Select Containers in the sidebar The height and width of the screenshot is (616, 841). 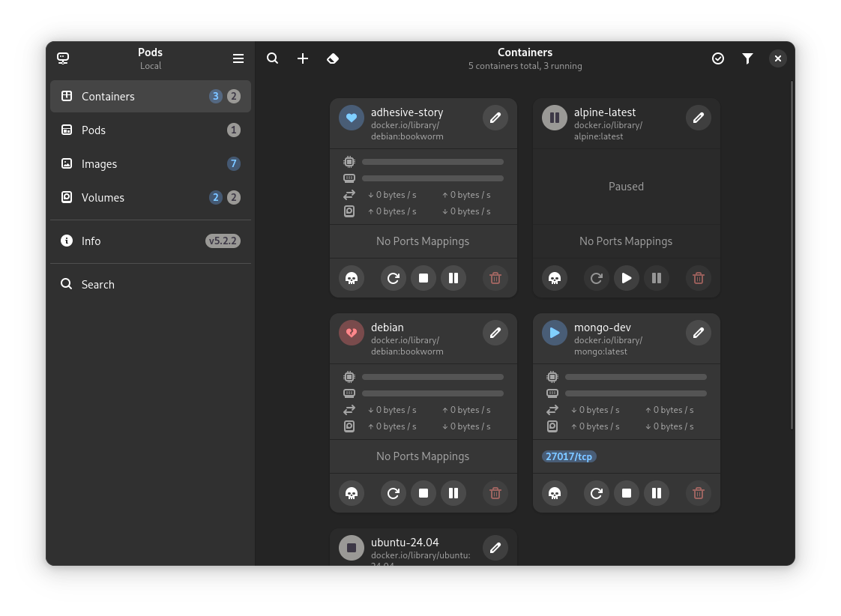click(x=151, y=96)
